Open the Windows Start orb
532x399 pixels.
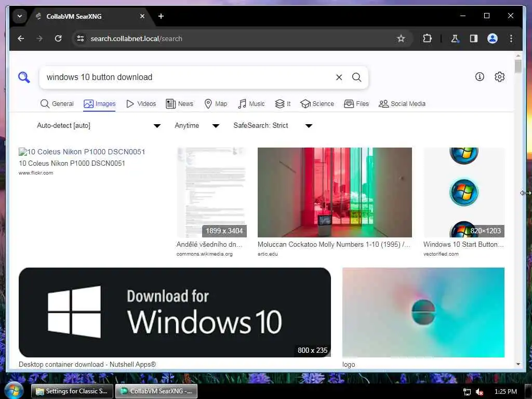14,391
